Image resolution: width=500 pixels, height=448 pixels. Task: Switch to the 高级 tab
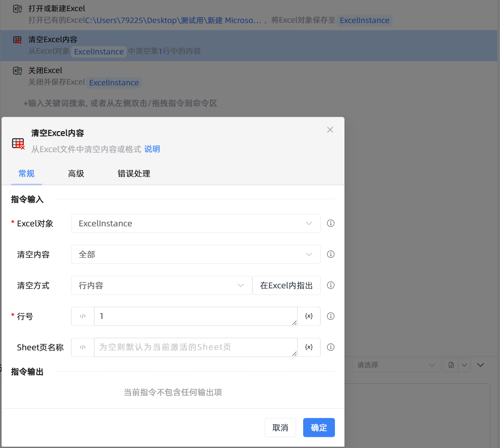[x=76, y=174]
